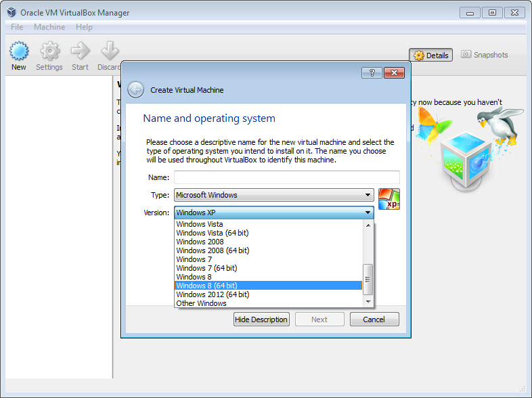Screen dimensions: 532x398
Task: Open the Machine menu
Action: pos(49,27)
